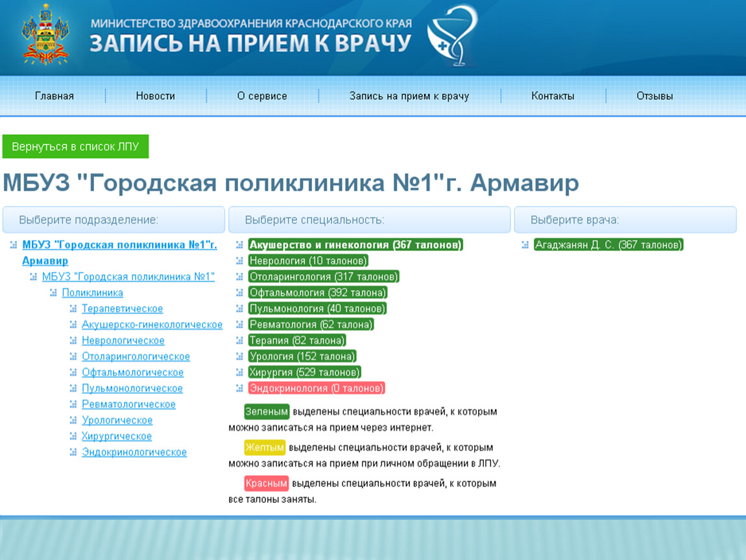The image size is (746, 560).
Task: Select Акушерство и гинекология (367 талонов)
Action: click(355, 245)
